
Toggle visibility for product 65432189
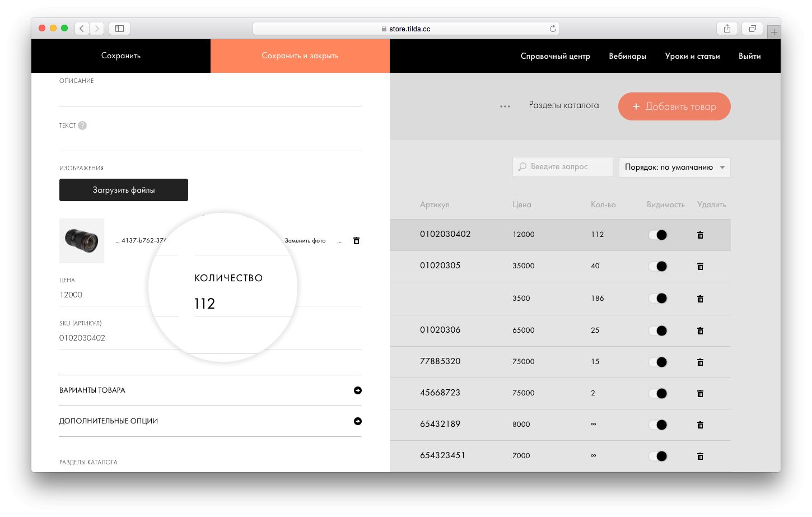click(658, 425)
